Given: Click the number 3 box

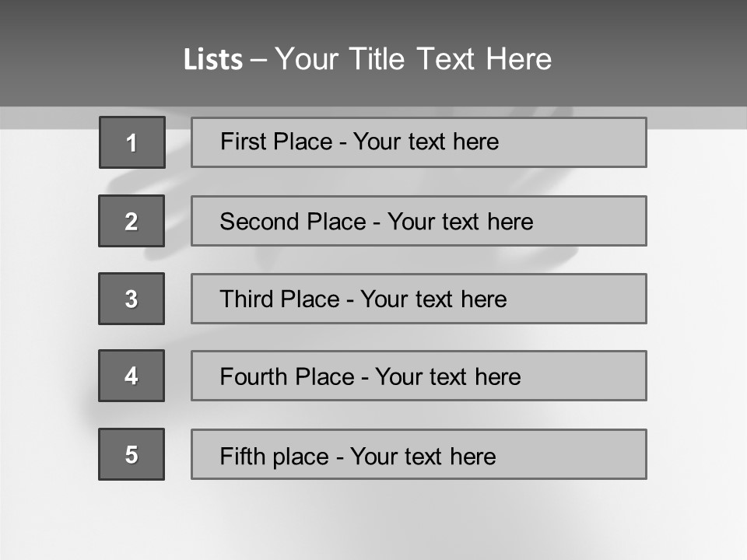Looking at the screenshot, I should coord(132,299).
